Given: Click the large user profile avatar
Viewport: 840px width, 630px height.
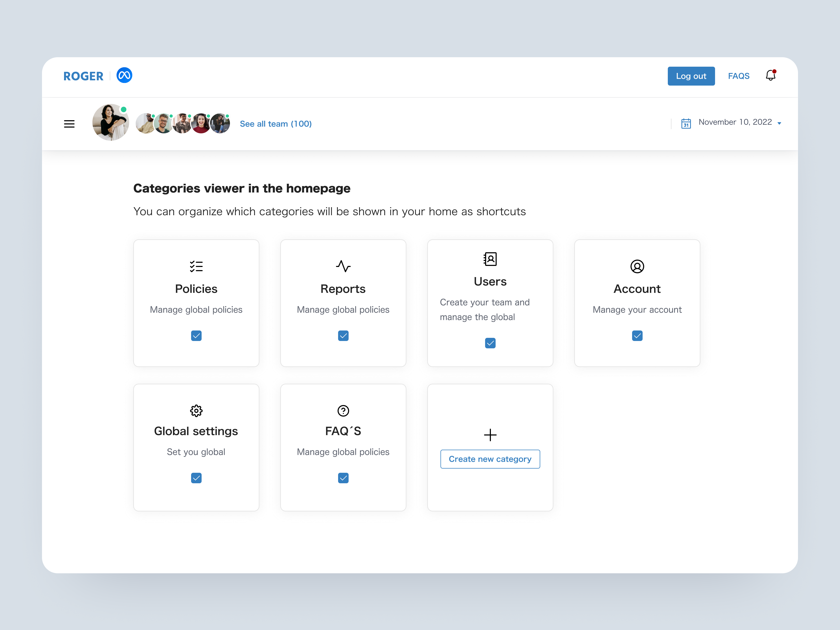Looking at the screenshot, I should 111,123.
